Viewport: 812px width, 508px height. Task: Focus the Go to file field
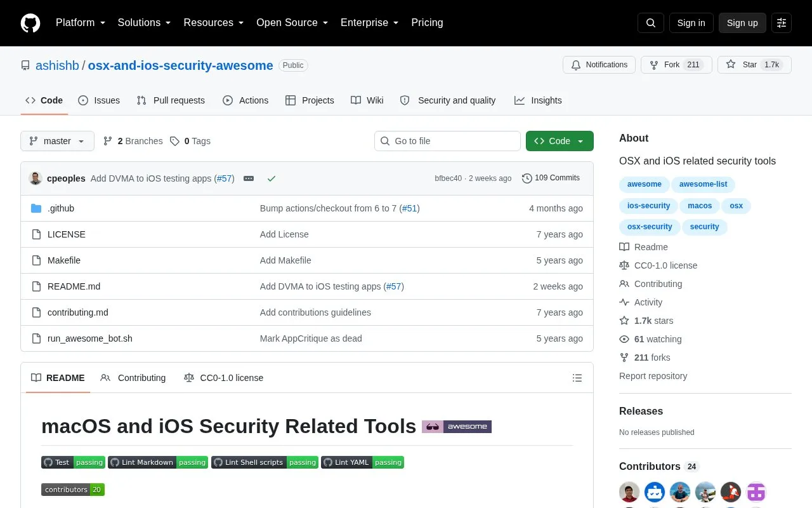click(447, 141)
